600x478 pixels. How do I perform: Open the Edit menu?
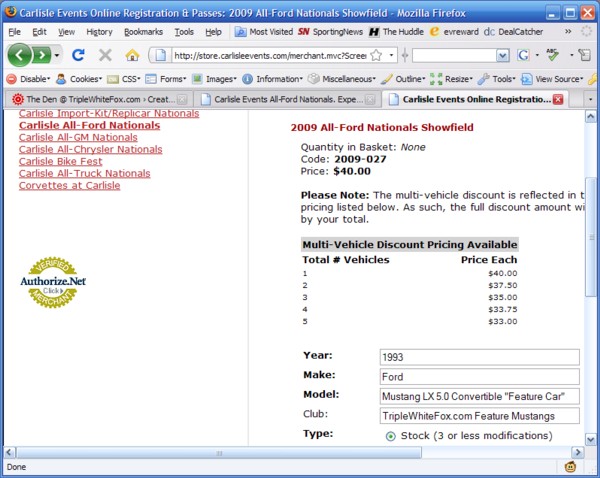pyautogui.click(x=39, y=32)
